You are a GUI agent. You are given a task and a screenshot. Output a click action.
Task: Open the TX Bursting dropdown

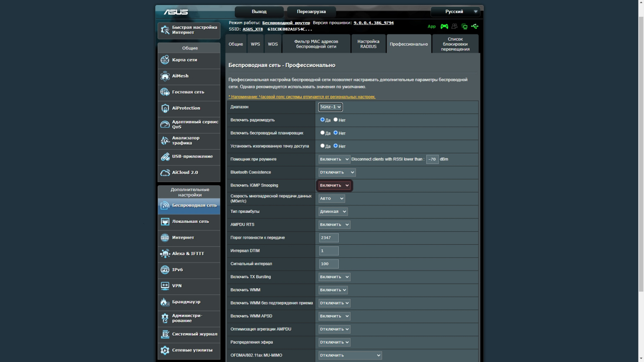[x=334, y=277]
